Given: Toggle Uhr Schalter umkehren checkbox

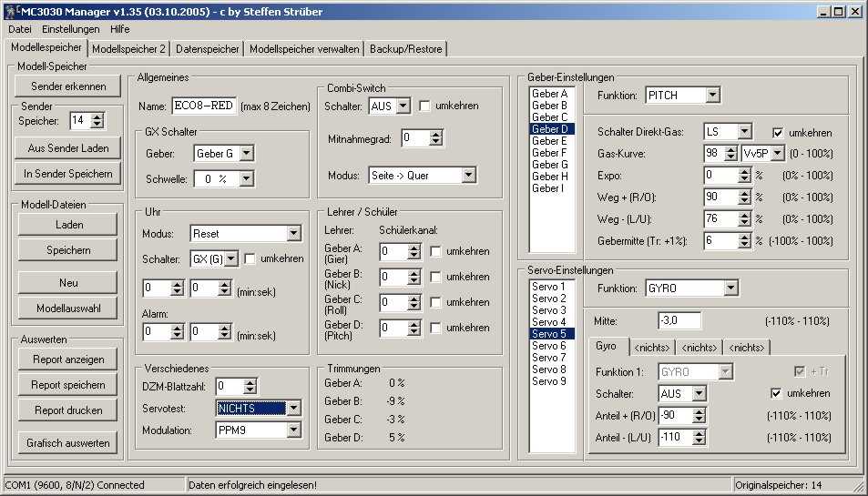Looking at the screenshot, I should [250, 258].
